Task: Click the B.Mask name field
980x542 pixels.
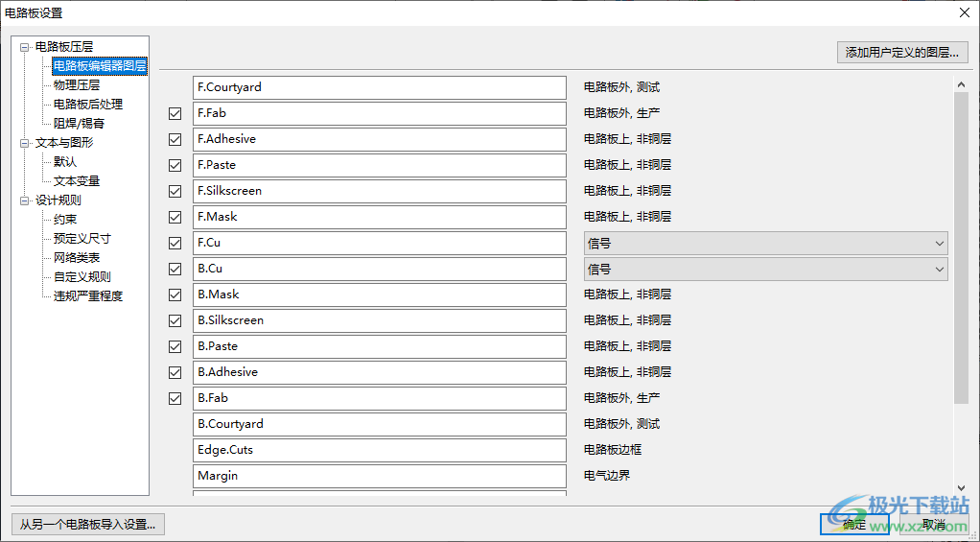Action: click(380, 295)
